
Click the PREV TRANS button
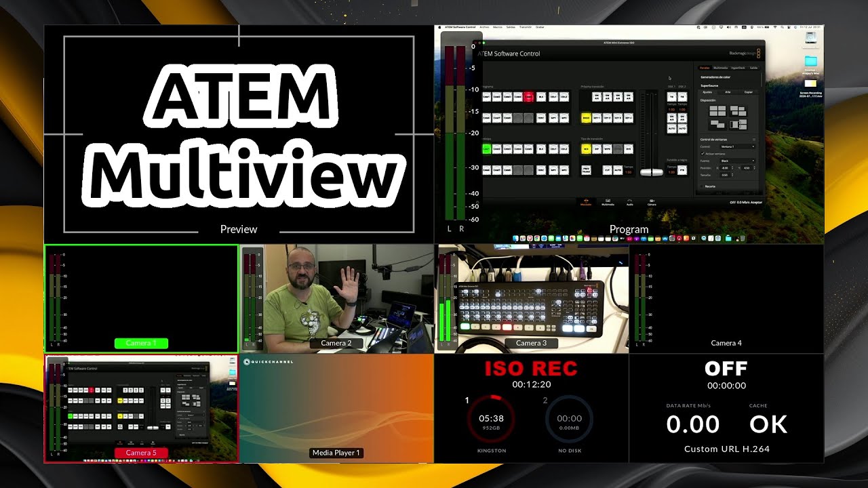pyautogui.click(x=586, y=170)
